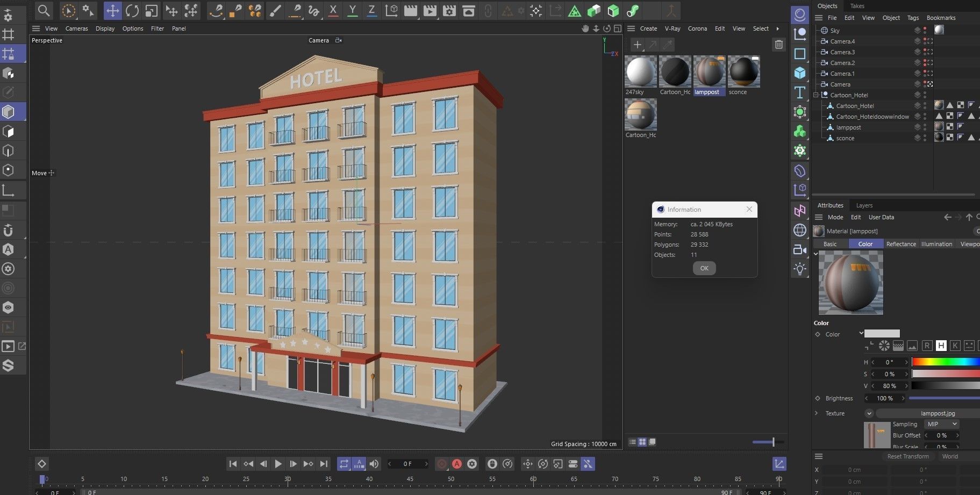This screenshot has width=980, height=495.
Task: Open the V-Ray menu in material manager
Action: click(x=673, y=28)
